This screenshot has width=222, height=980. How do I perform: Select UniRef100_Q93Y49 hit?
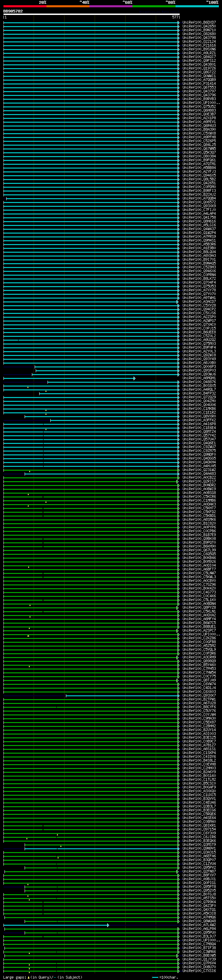(199, 359)
